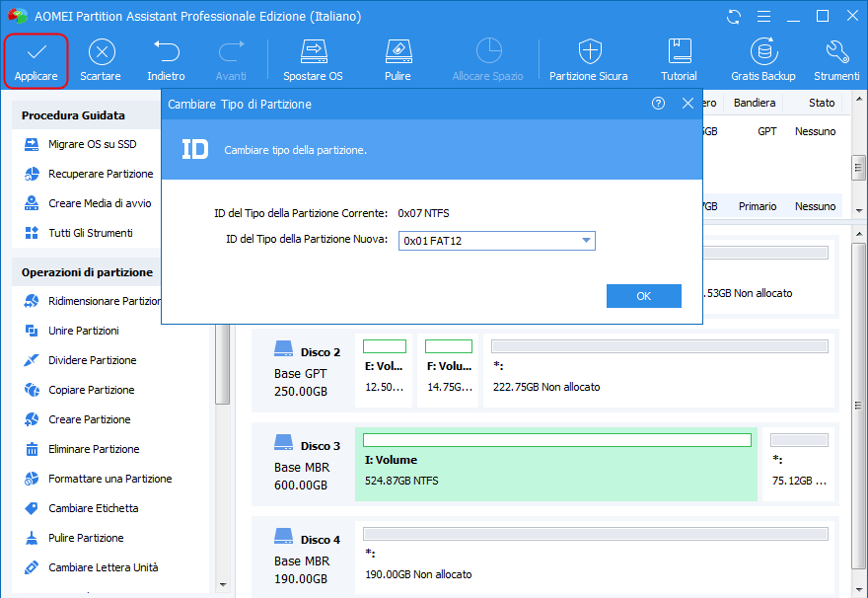Open the Tutorial book icon

click(680, 51)
